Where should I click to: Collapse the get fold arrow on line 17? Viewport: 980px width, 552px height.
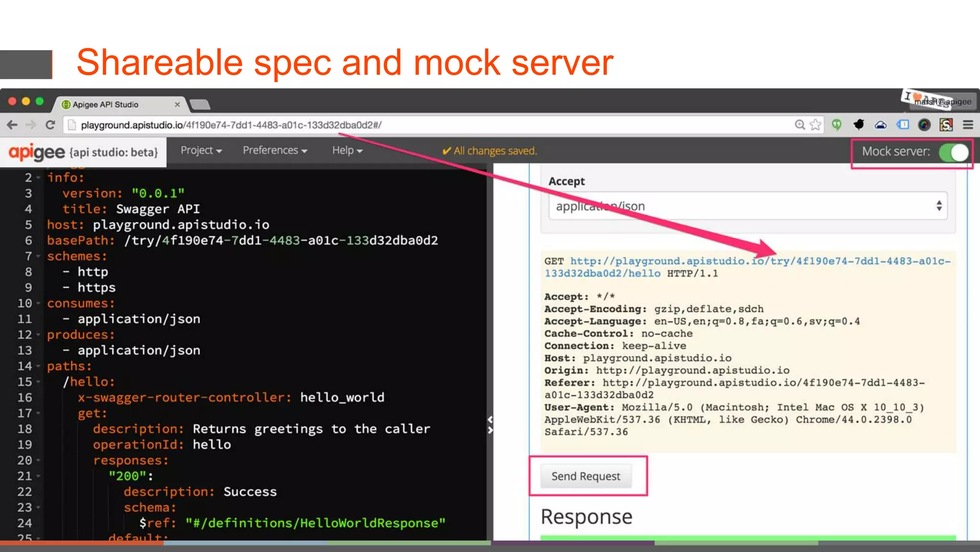(38, 413)
